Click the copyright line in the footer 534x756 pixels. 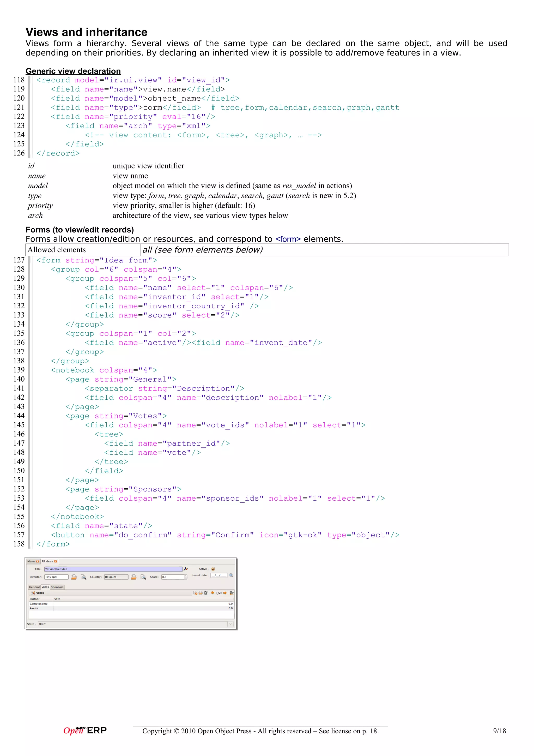(x=260, y=731)
